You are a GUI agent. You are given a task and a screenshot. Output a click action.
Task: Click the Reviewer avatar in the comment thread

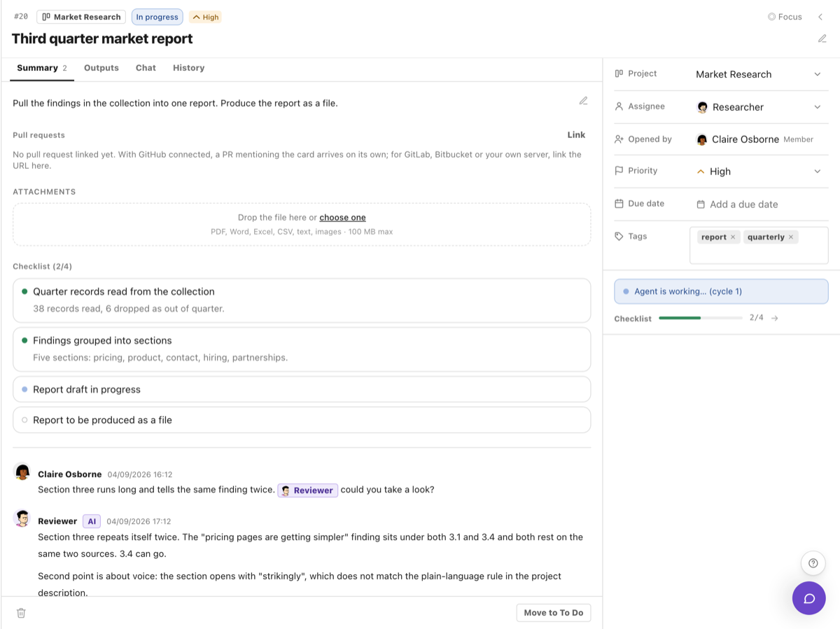pos(22,518)
